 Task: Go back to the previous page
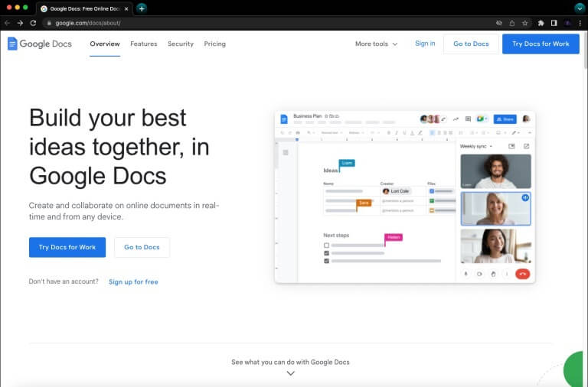pos(7,23)
